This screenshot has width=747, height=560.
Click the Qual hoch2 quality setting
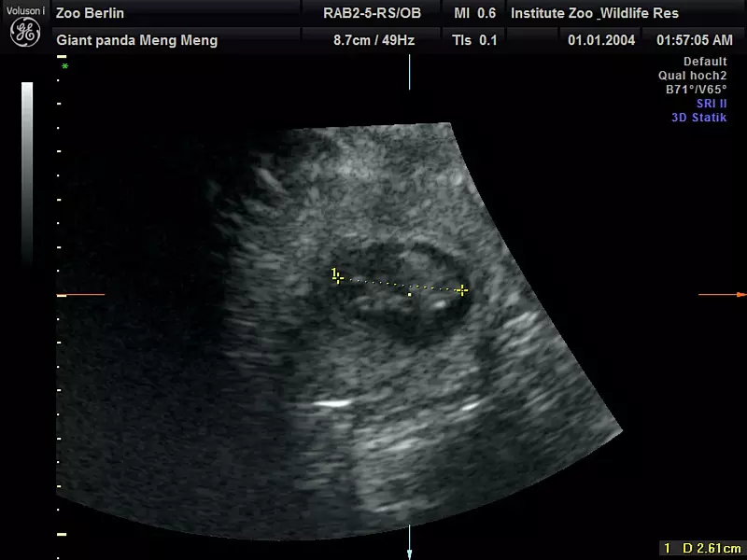tap(693, 76)
